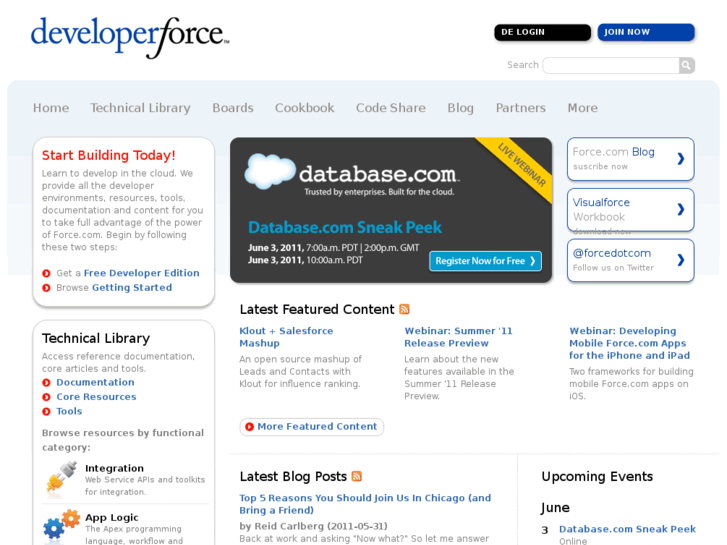Open Database.com Sneak Peek event link

click(x=627, y=529)
